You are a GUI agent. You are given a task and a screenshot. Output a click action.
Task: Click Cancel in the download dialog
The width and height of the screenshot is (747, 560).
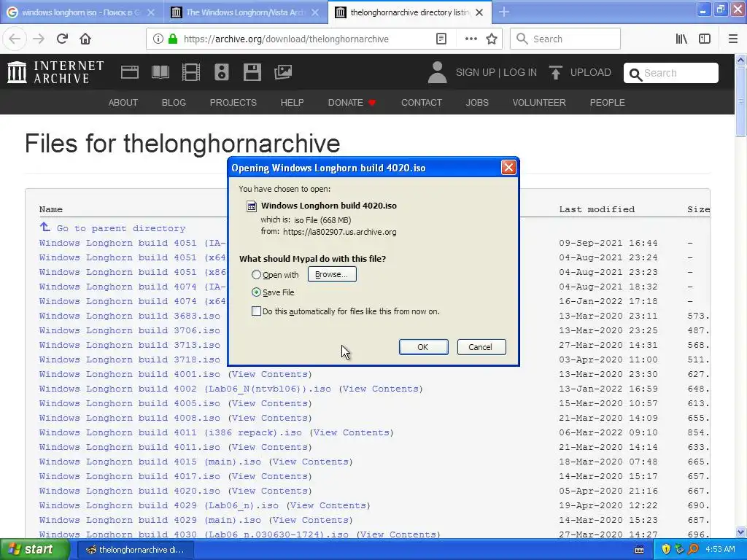481,347
